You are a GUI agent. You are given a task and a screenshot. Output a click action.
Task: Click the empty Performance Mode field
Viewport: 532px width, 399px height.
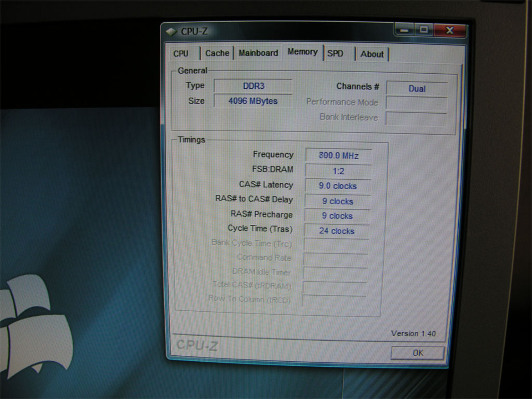(x=416, y=103)
